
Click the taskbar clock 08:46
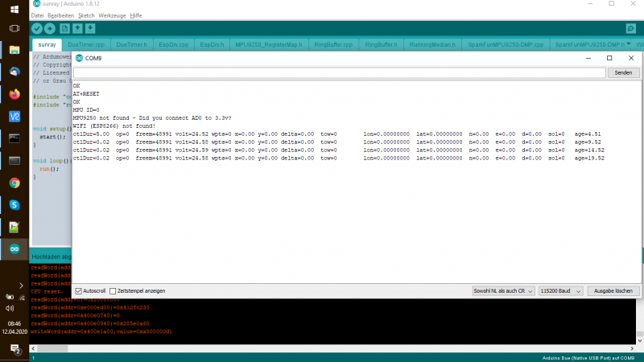click(14, 323)
